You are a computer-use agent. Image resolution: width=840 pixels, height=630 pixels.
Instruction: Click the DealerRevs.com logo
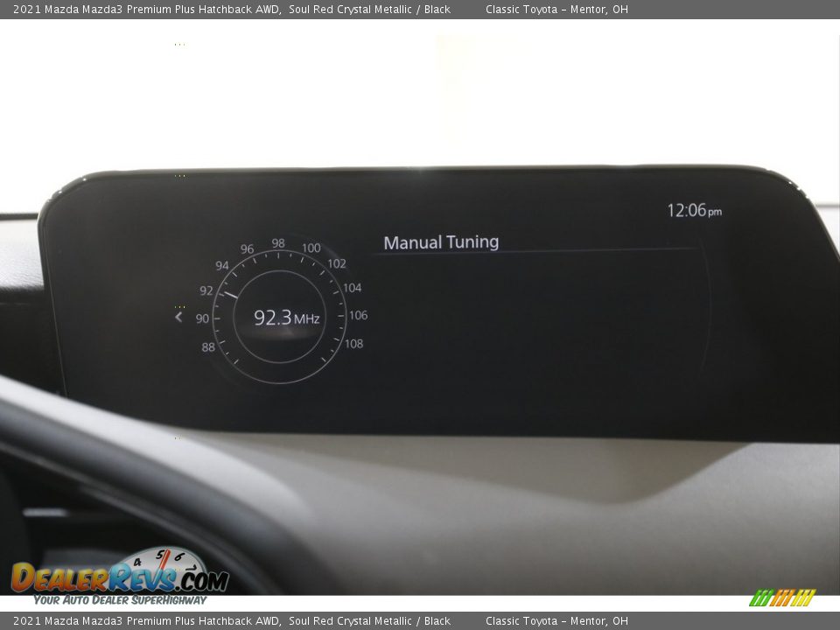(x=120, y=577)
